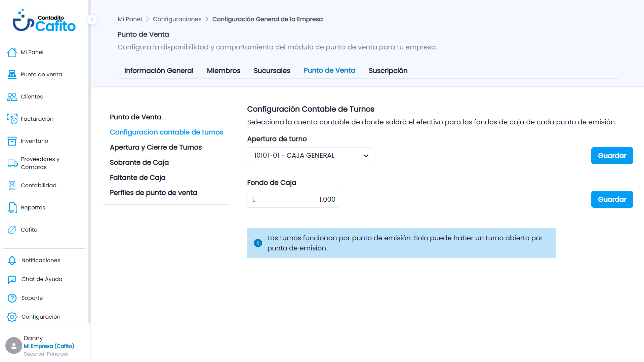Go to Configuraciones breadcrumb

tap(177, 19)
